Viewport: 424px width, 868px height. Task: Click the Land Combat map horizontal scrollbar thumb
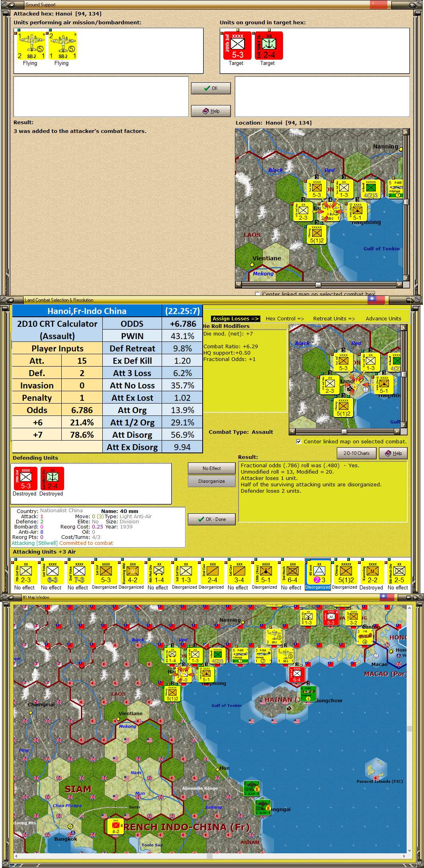[x=344, y=431]
